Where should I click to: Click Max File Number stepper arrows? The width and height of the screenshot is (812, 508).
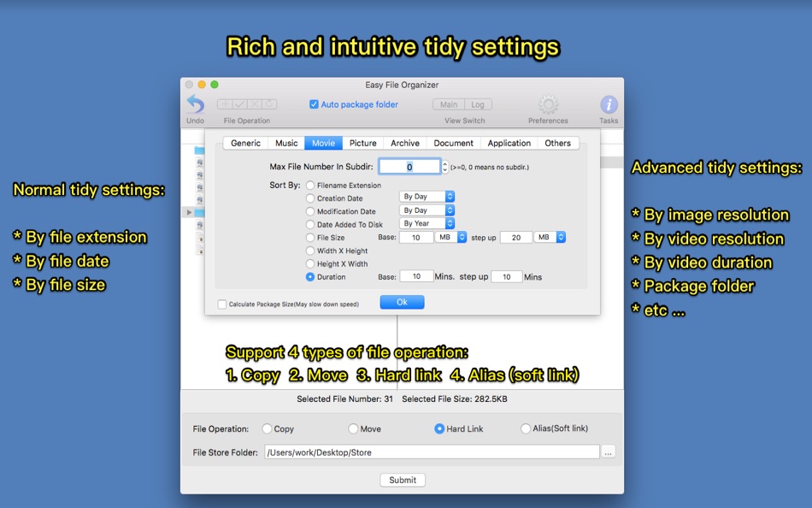coord(444,167)
